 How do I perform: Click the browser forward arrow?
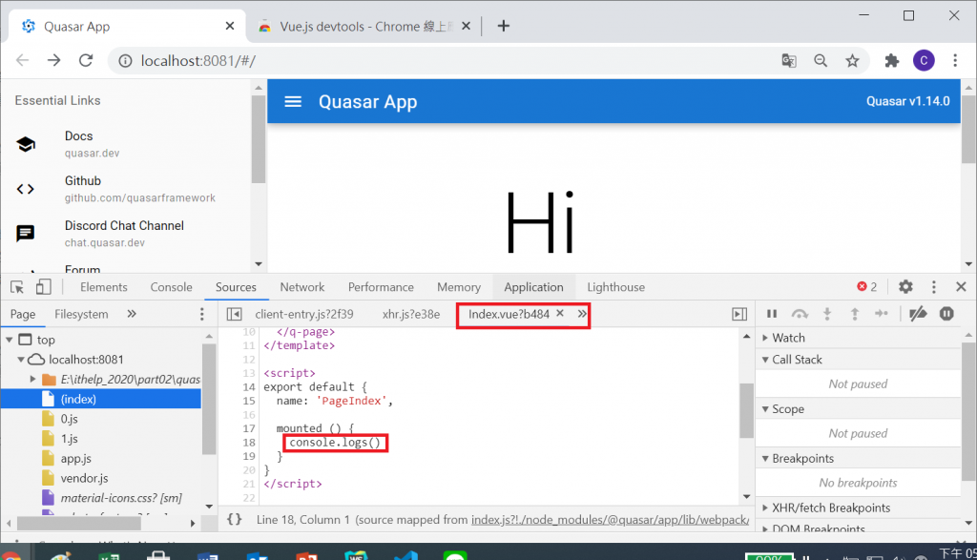[54, 60]
